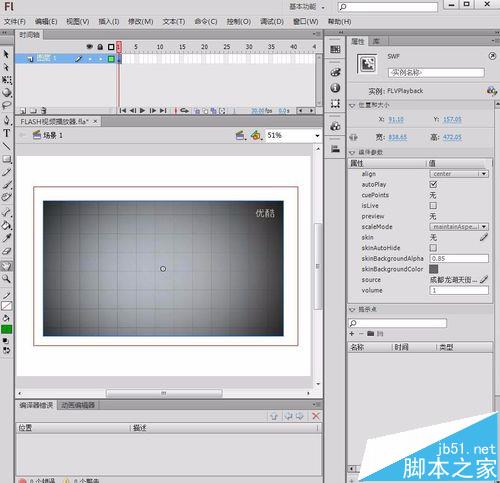This screenshot has height=483, width=500.
Task: Open the scaleMode dropdown
Action: click(459, 227)
